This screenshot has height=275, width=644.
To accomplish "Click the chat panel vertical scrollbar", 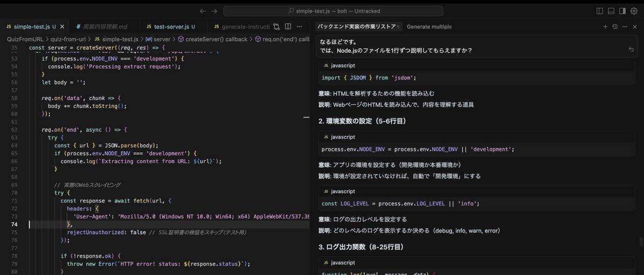I will coord(641,242).
